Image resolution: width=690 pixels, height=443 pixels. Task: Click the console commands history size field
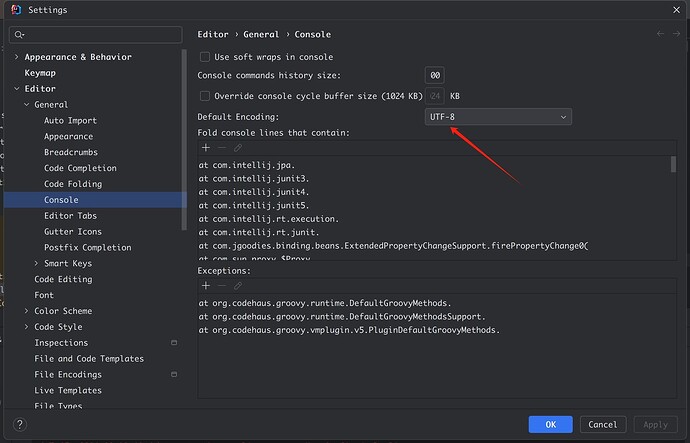pyautogui.click(x=434, y=75)
